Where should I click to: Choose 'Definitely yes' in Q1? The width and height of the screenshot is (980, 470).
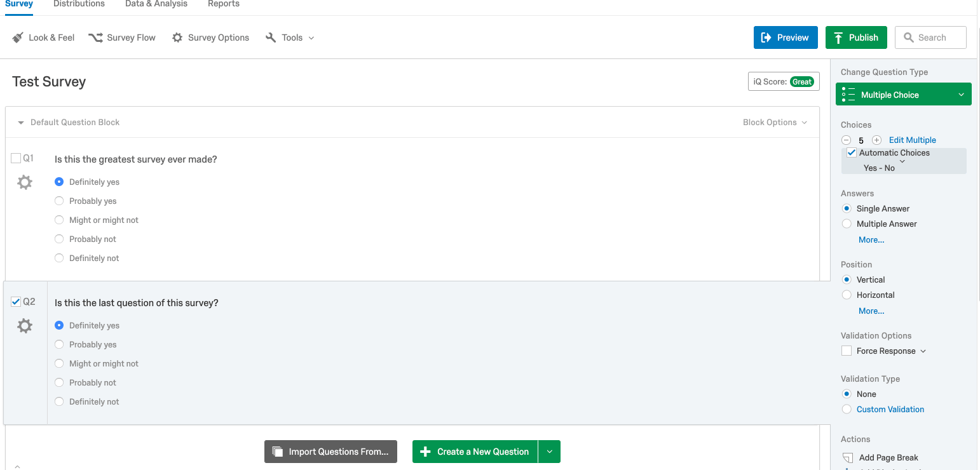59,182
